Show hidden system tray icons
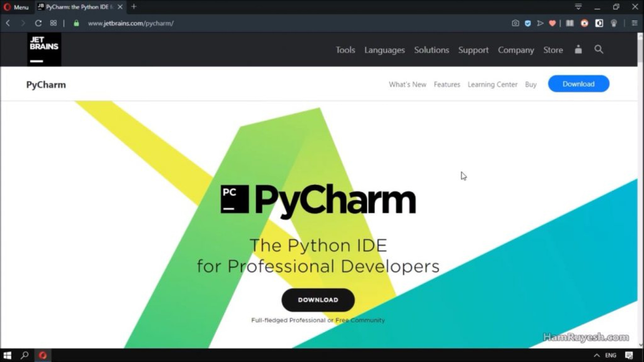 (597, 355)
